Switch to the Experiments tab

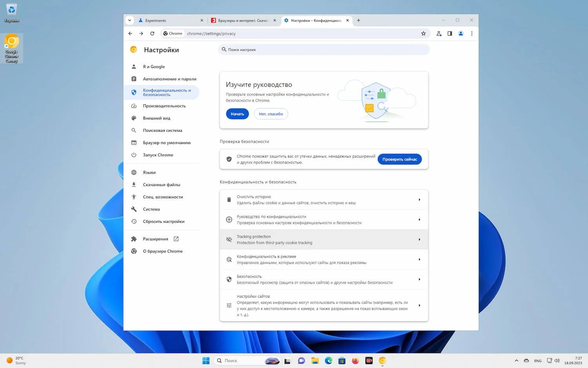[169, 20]
